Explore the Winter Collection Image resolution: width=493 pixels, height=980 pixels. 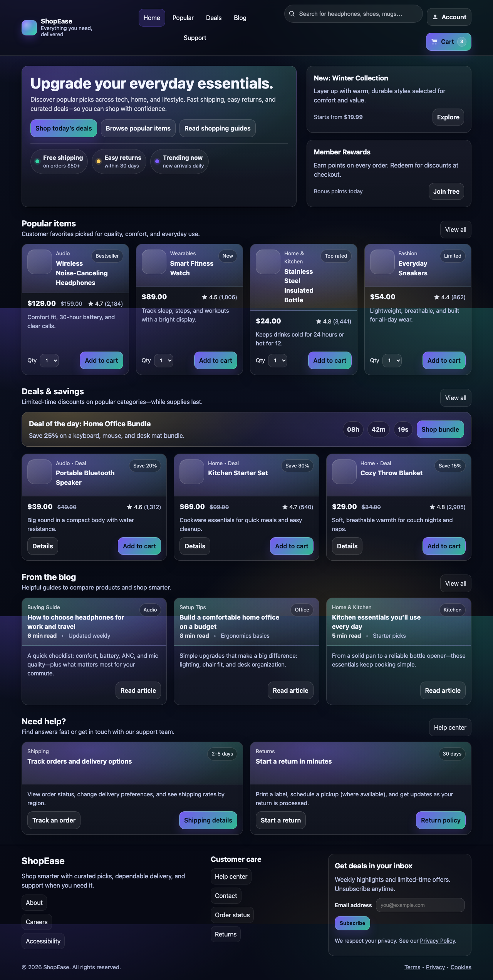[x=448, y=117]
